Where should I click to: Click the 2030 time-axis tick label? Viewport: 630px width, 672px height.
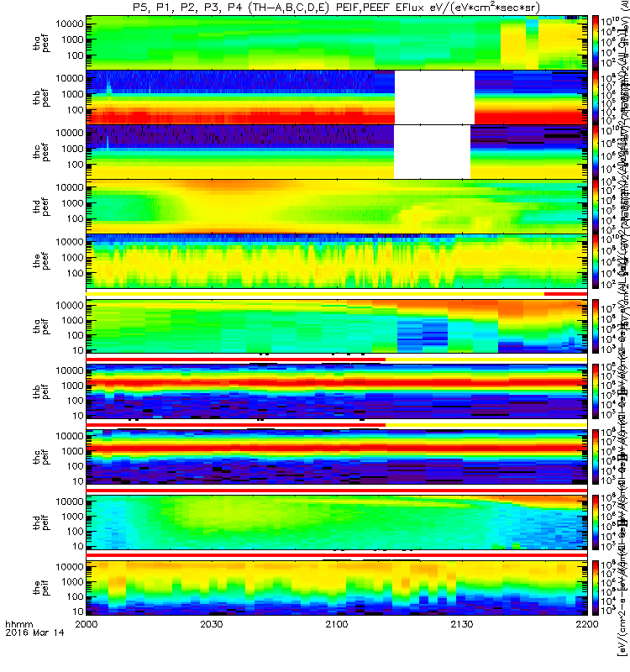pos(212,624)
